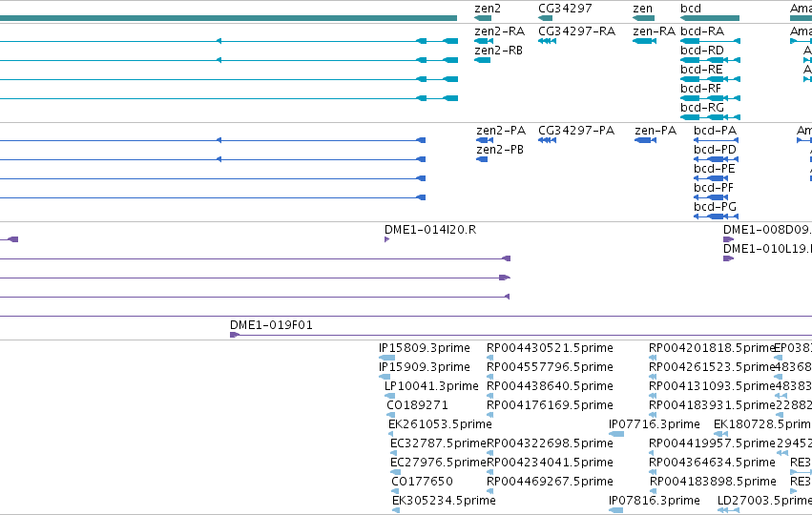Select protein zen2-PB
Image resolution: width=812 pixels, height=515 pixels.
(500, 150)
